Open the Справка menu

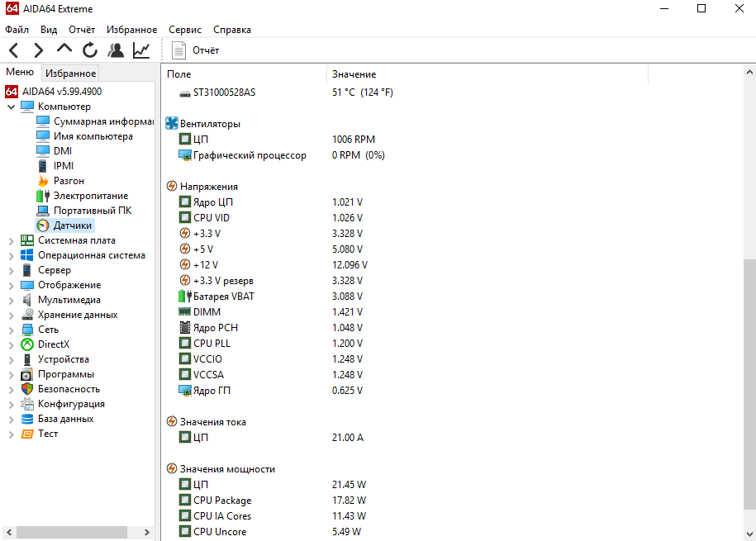(232, 30)
